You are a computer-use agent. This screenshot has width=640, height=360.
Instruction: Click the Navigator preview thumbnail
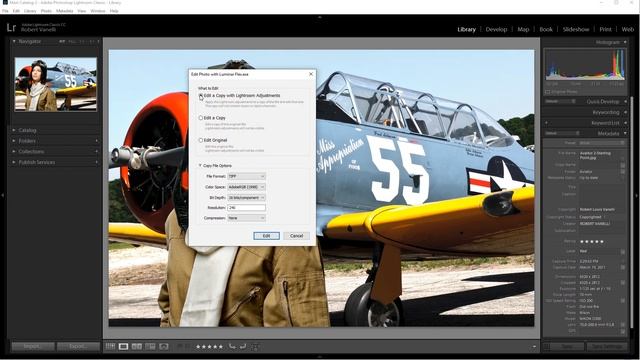[x=56, y=84]
